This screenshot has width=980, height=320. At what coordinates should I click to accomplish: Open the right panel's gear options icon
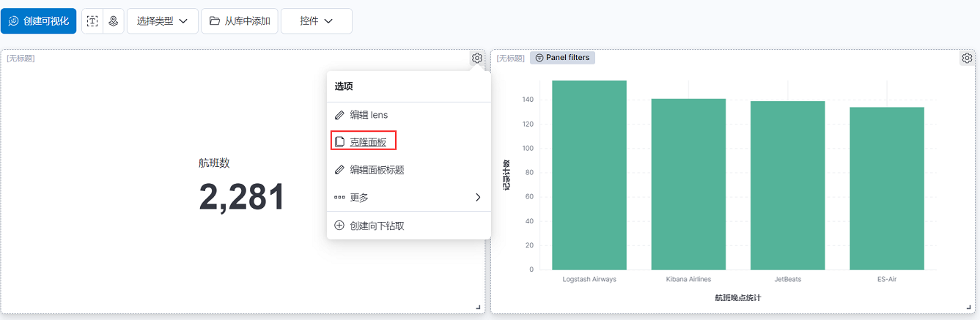[967, 58]
